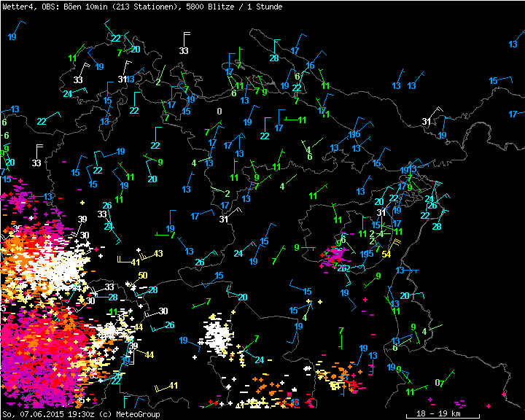The image size is (525, 420).
Task: Select the yellow 50 gust station
Action: tap(143, 276)
